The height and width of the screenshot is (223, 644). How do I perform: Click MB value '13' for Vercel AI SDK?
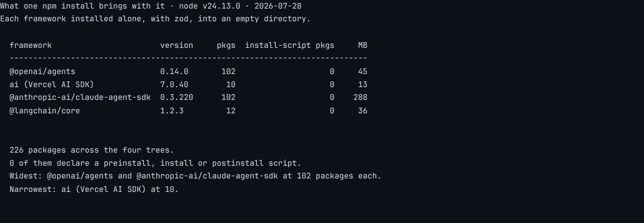(x=363, y=85)
